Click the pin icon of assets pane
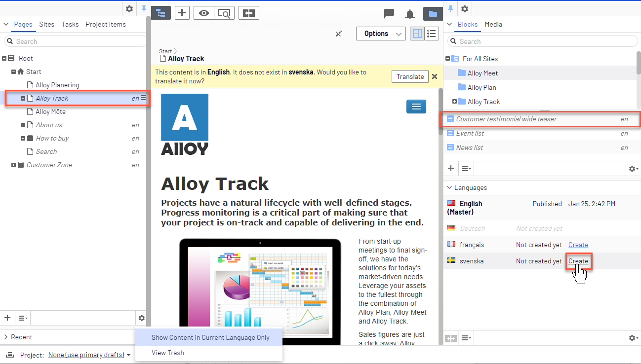The height and width of the screenshot is (364, 641). pyautogui.click(x=450, y=9)
